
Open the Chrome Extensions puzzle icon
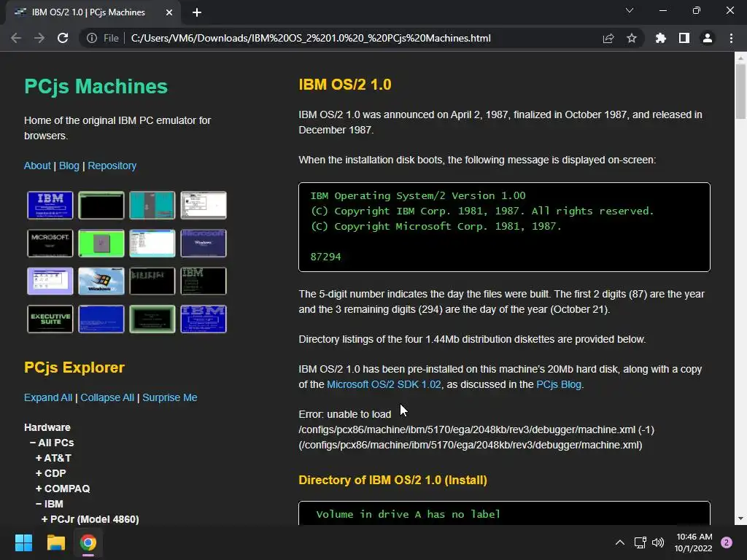(661, 38)
